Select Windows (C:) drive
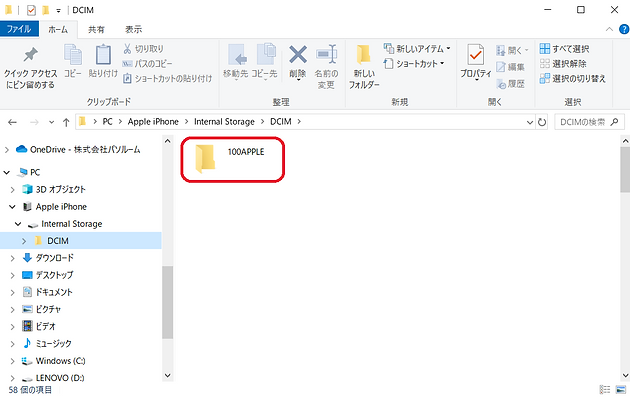 53,361
